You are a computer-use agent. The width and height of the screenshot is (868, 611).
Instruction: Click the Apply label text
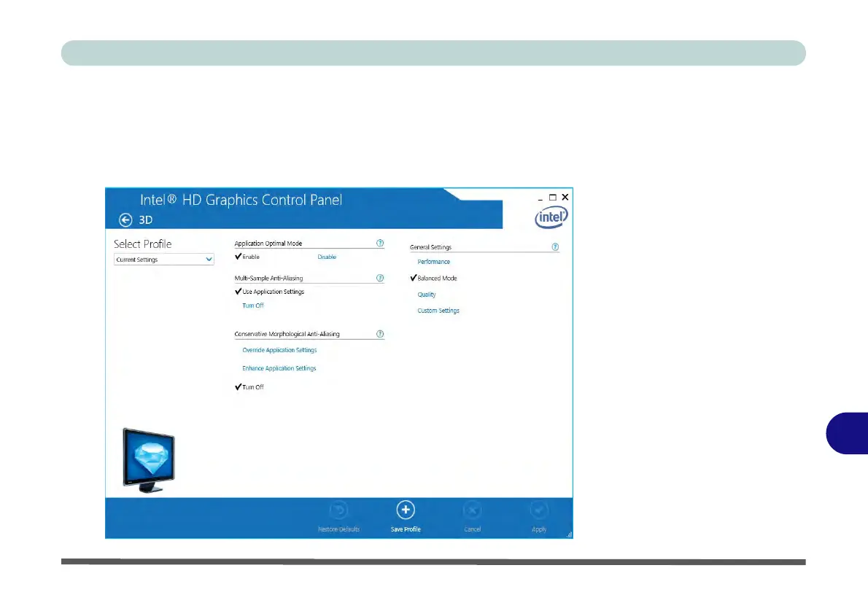click(538, 529)
